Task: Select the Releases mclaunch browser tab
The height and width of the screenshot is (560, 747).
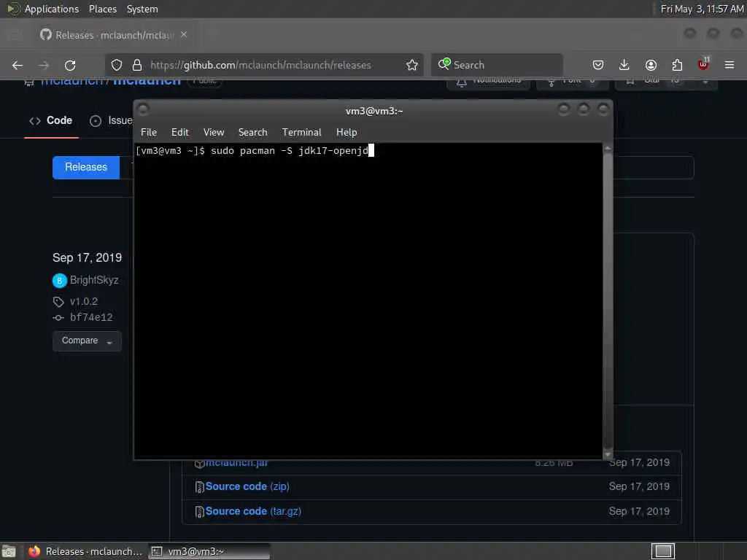Action: (113, 35)
